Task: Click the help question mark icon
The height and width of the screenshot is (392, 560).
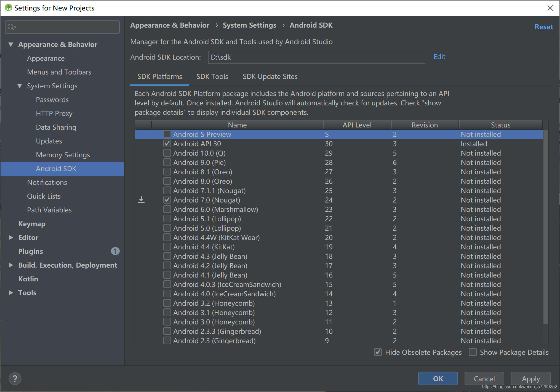Action: [15, 378]
